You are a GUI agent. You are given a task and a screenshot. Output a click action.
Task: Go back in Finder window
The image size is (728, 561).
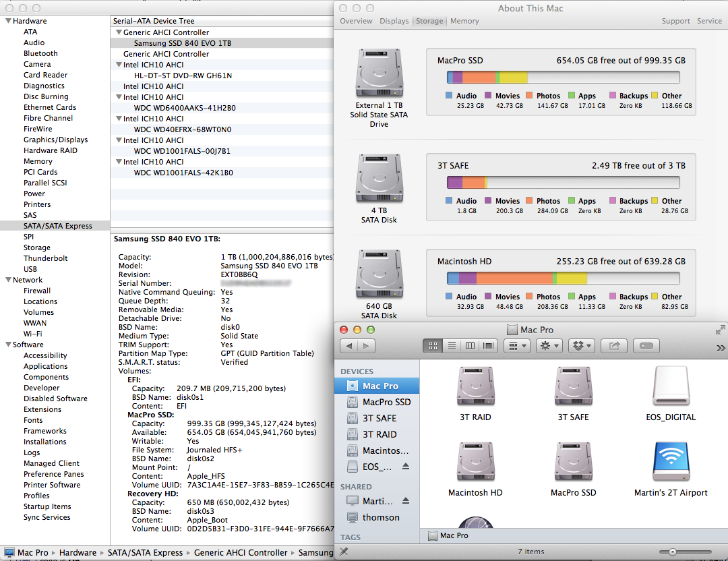(348, 346)
